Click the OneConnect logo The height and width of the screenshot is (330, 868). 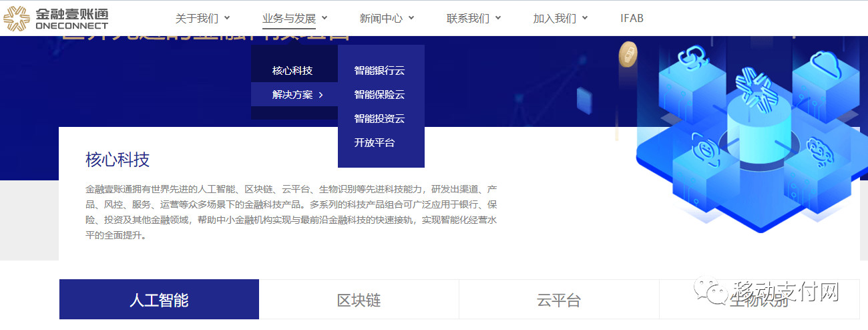pyautogui.click(x=56, y=18)
